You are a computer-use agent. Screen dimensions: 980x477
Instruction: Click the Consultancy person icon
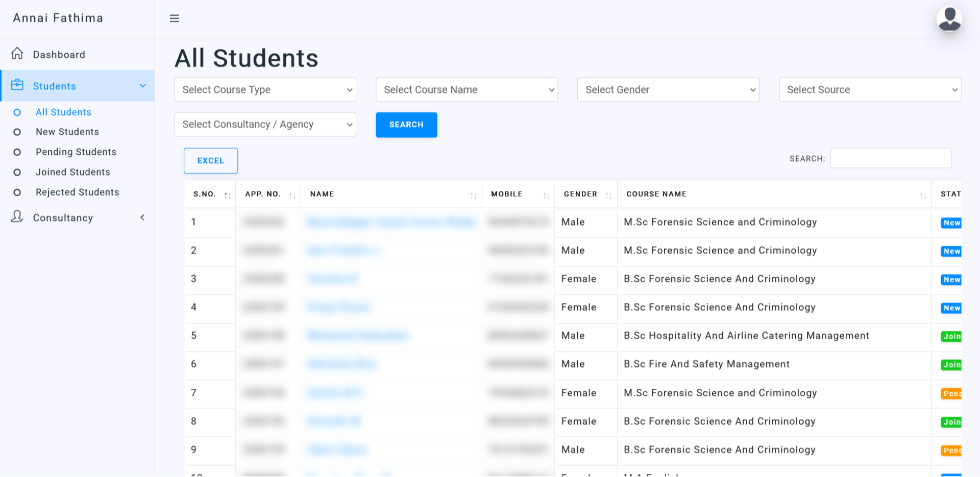tap(17, 217)
